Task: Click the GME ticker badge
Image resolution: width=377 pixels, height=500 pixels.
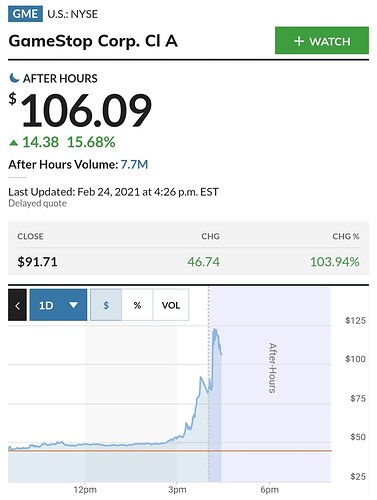Action: 25,14
